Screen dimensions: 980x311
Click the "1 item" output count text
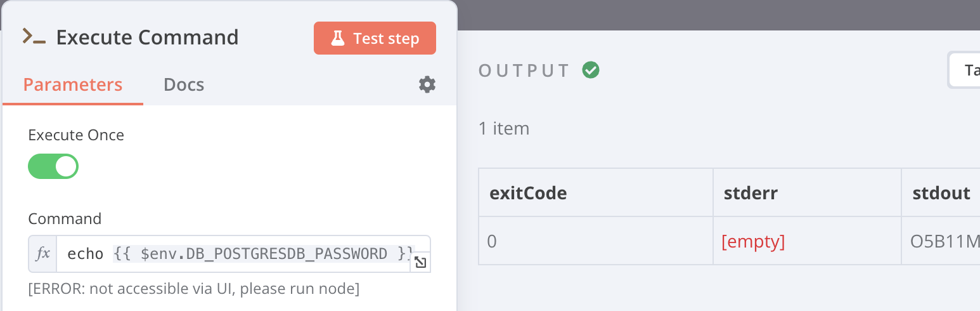click(503, 129)
